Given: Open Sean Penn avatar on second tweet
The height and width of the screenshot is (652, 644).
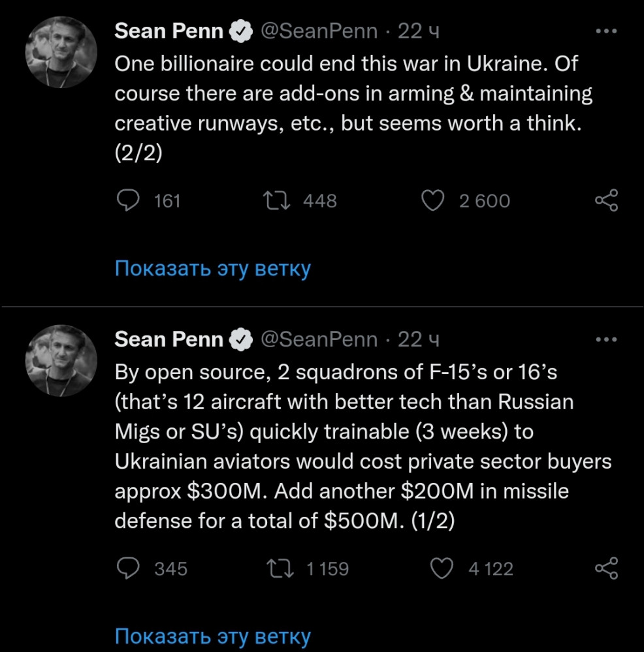Looking at the screenshot, I should pos(61,360).
